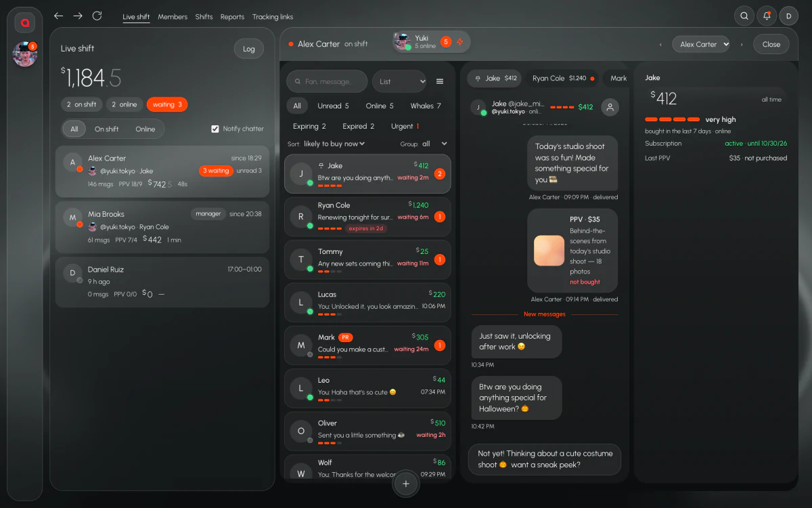Open the Ryan Cole conversation
Viewport: 812px width, 508px height.
(367, 217)
